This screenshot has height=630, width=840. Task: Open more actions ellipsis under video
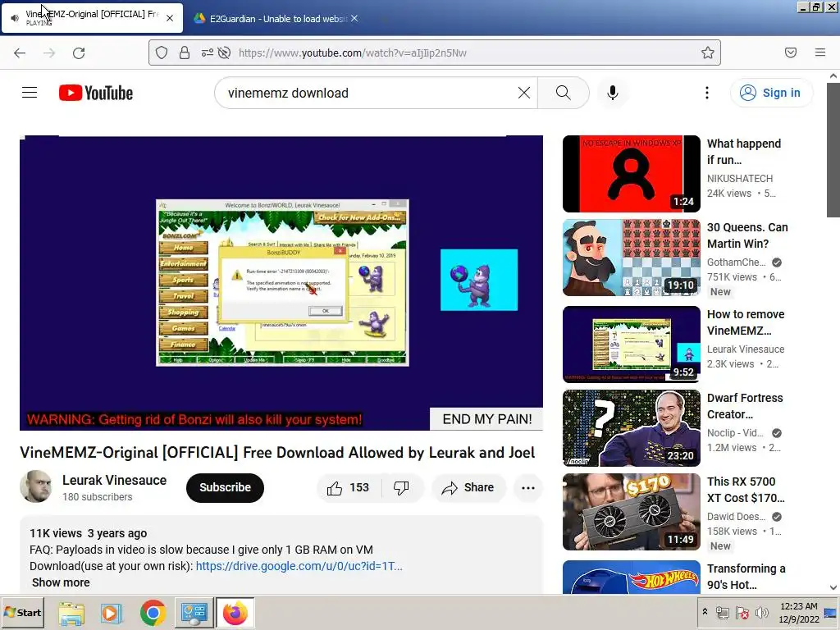(528, 487)
